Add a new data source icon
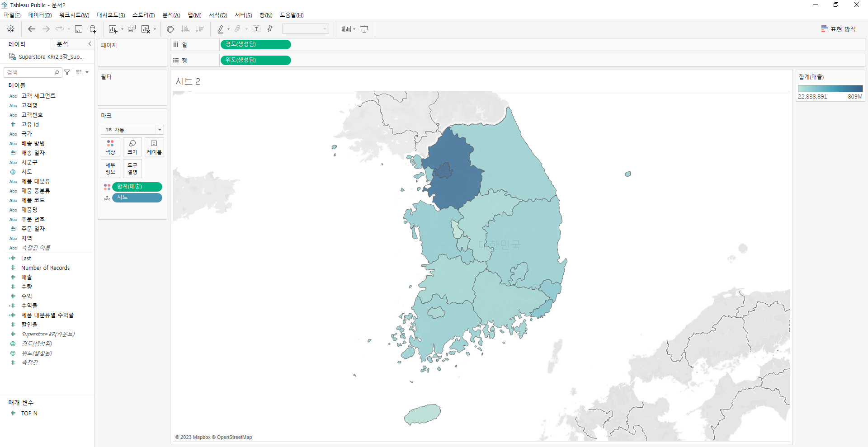The image size is (868, 447). [93, 29]
